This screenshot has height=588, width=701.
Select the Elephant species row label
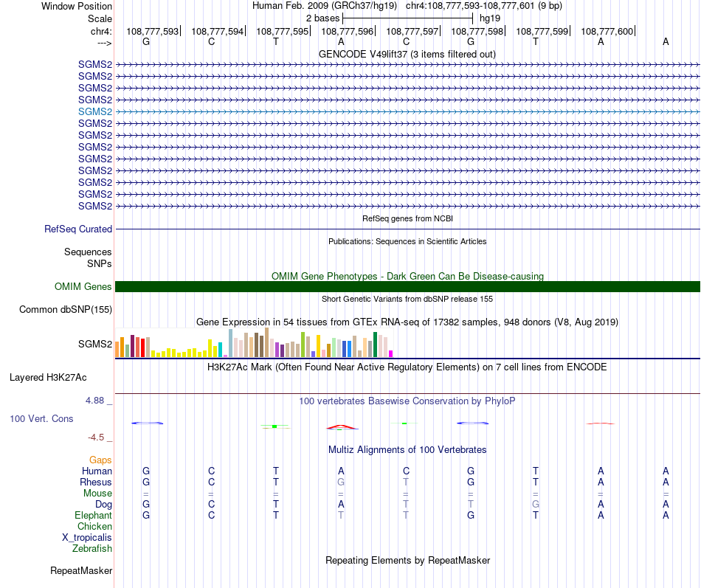click(93, 515)
